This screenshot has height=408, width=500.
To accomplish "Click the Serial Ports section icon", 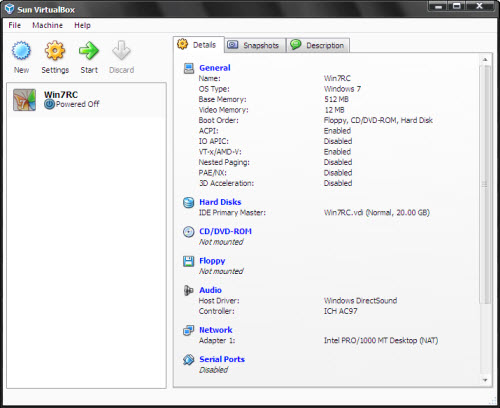I will (x=189, y=360).
